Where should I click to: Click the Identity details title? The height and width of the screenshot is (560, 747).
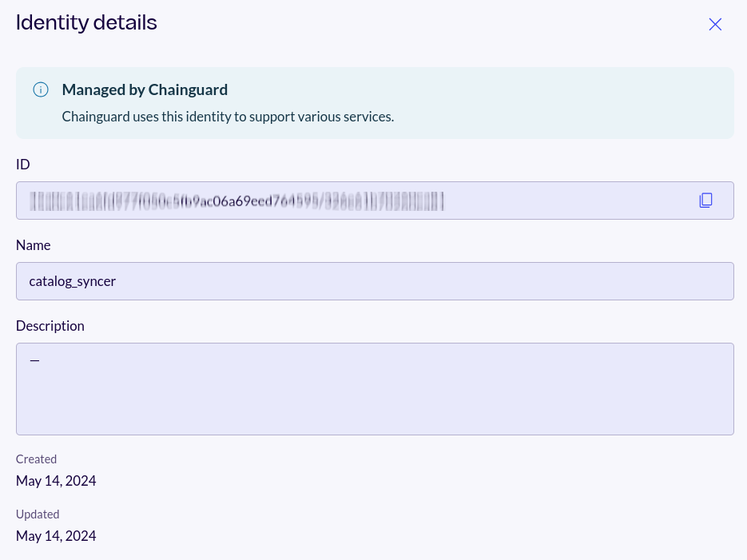[86, 22]
